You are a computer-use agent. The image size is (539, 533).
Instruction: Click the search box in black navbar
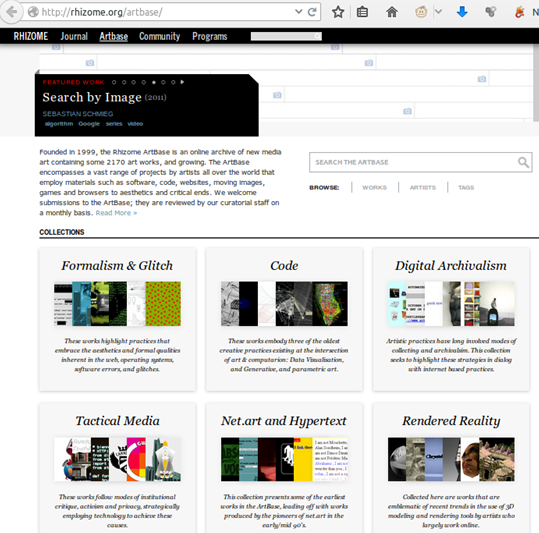point(286,36)
